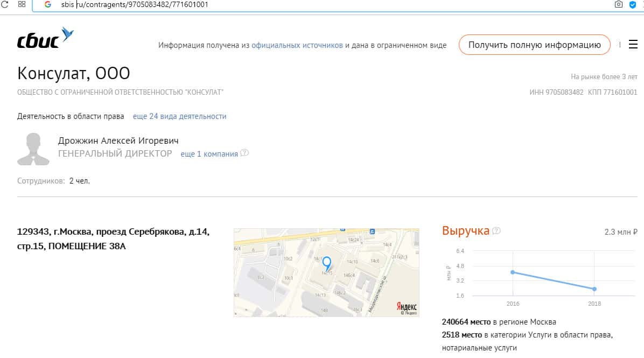Open the browser speed dial grid icon
This screenshot has width=644, height=358.
[22, 4]
